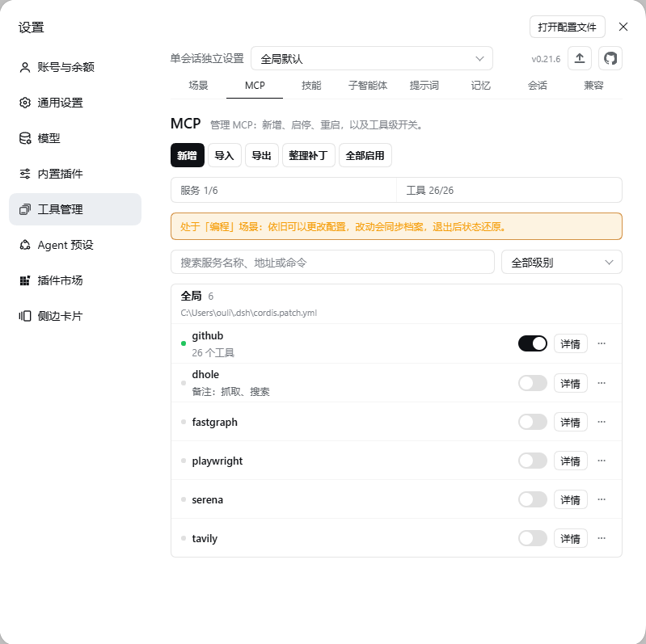Switch to the 技能 tab
The height and width of the screenshot is (644, 646).
pyautogui.click(x=311, y=85)
